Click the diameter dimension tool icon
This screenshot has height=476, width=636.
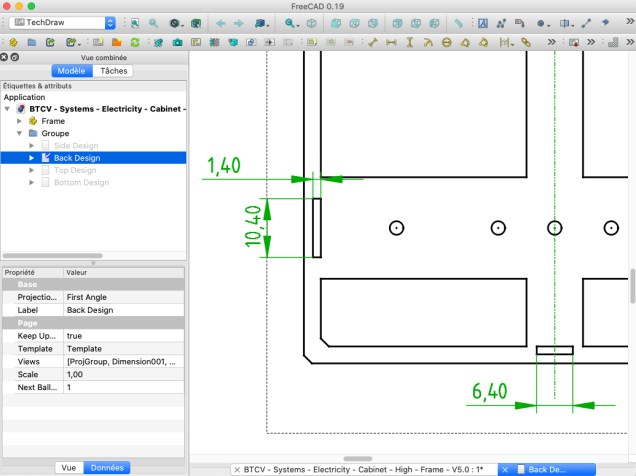[446, 42]
